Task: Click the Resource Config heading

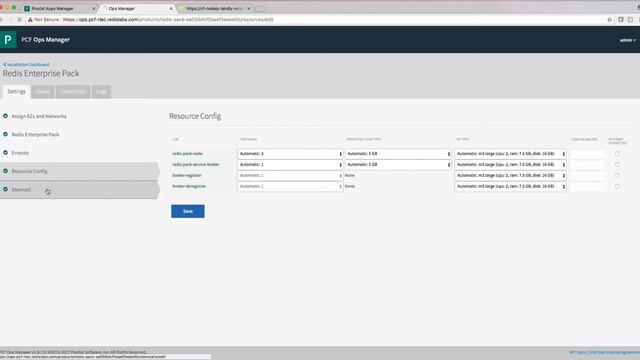Action: pos(195,116)
